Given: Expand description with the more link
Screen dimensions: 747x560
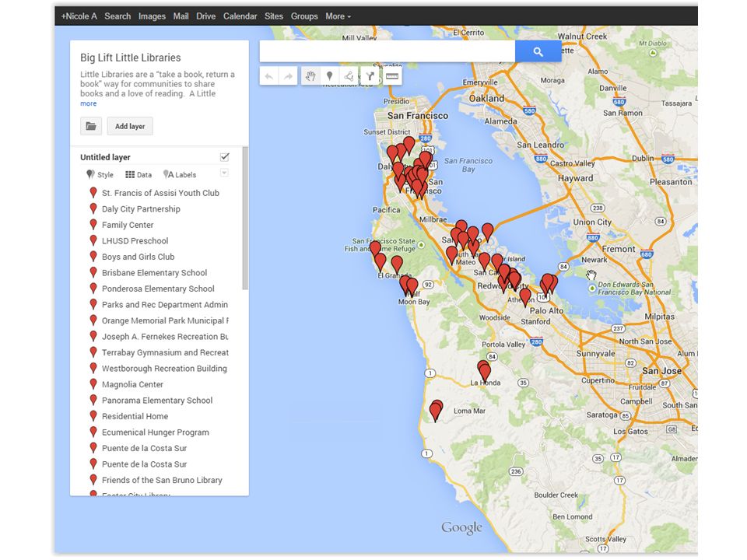Looking at the screenshot, I should pyautogui.click(x=88, y=103).
